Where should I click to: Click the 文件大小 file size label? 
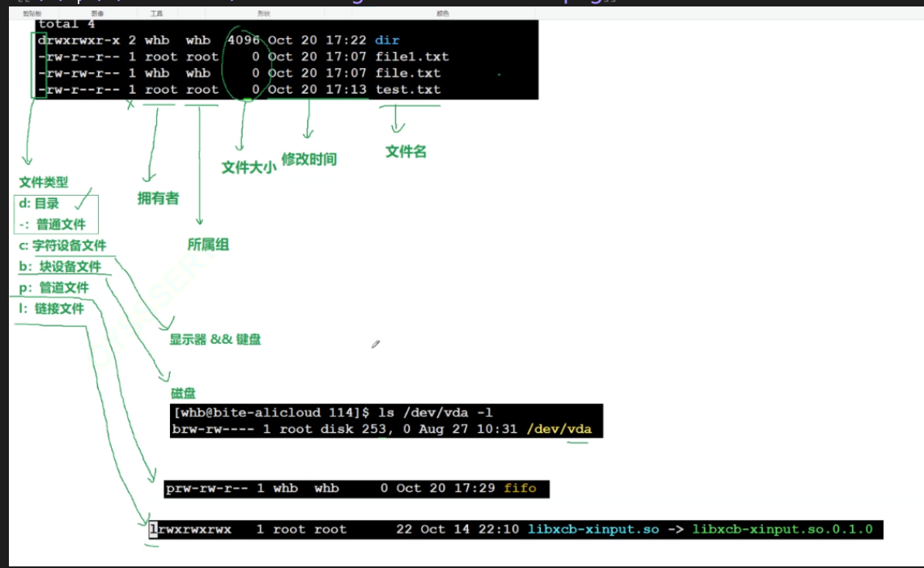tap(249, 167)
